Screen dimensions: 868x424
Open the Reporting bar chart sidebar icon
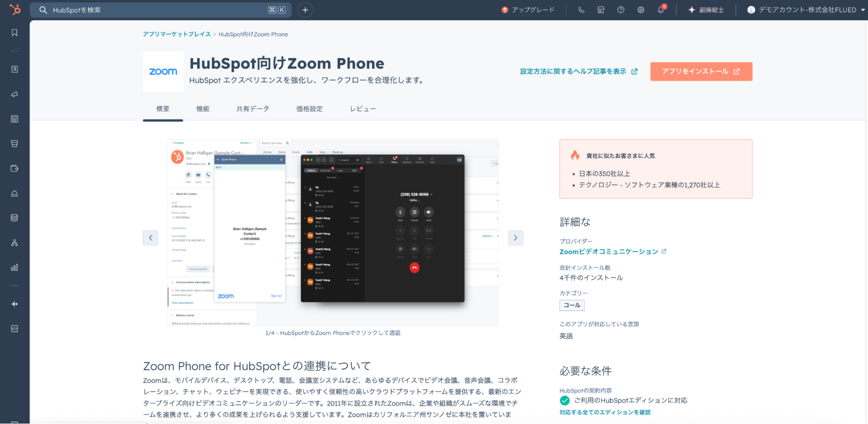[14, 267]
